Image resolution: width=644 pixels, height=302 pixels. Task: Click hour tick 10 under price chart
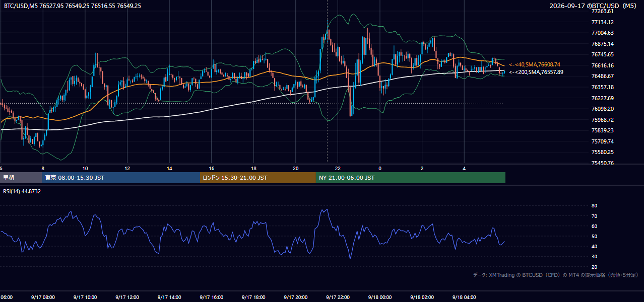pyautogui.click(x=85, y=168)
